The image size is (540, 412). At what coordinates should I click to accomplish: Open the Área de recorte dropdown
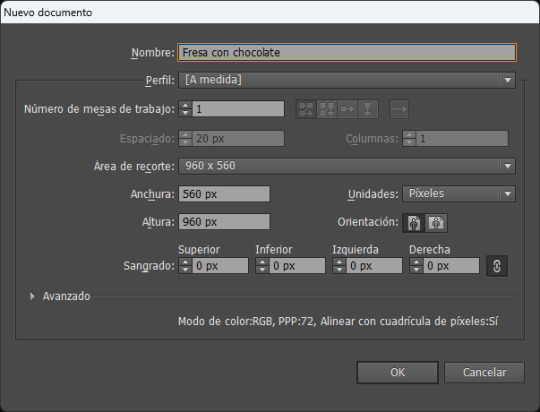click(347, 166)
